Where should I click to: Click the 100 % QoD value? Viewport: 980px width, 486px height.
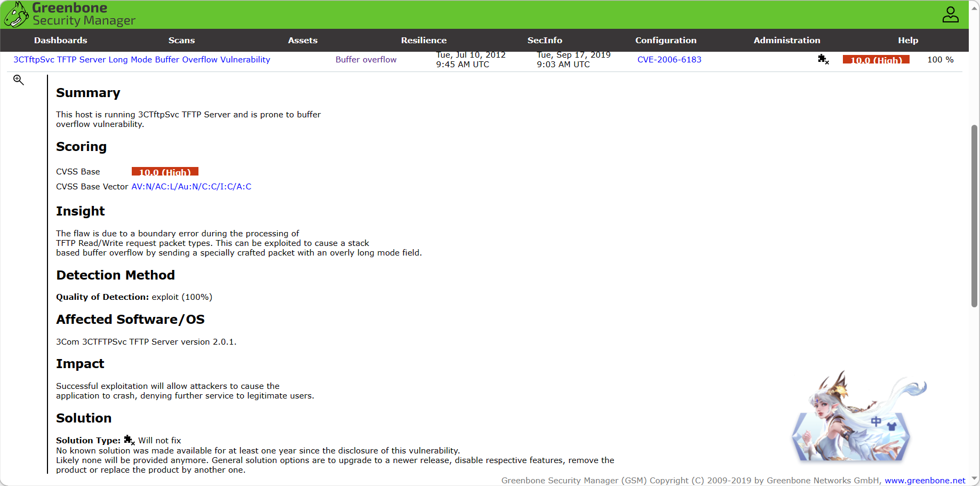pyautogui.click(x=941, y=60)
